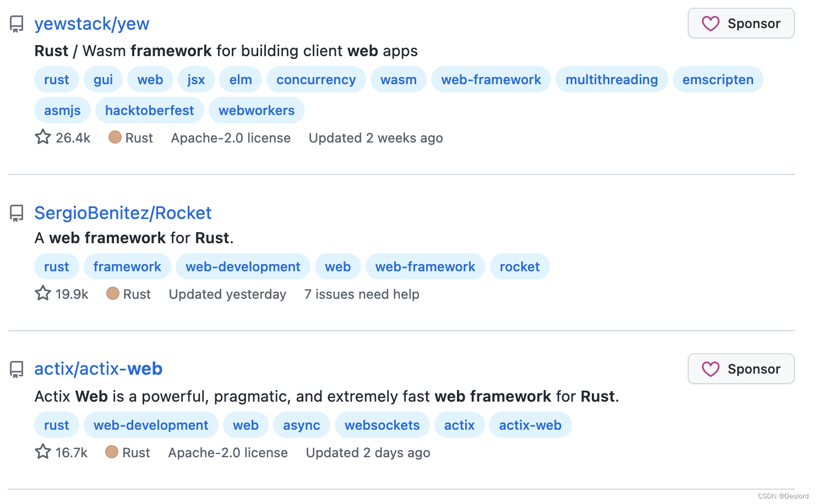Select the web topic tag under yew
The width and height of the screenshot is (817, 504).
pos(150,79)
